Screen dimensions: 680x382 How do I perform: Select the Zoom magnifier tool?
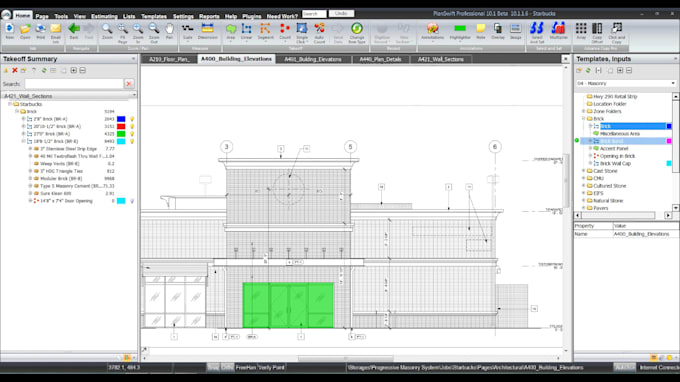(x=107, y=29)
